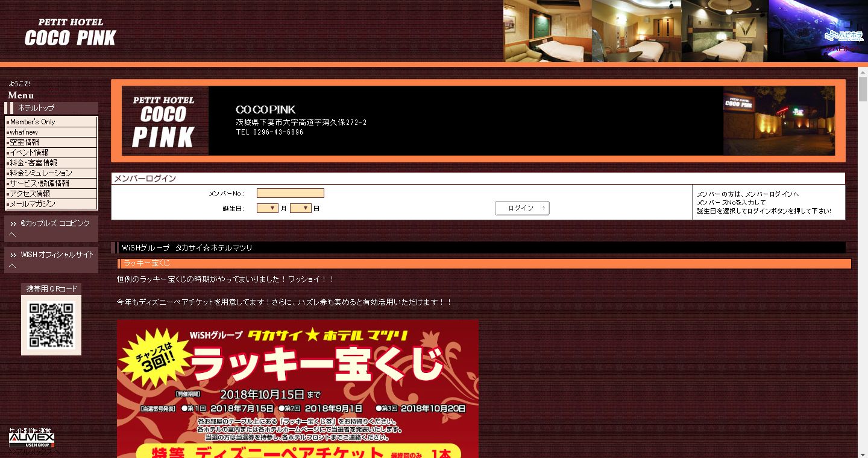Click the page vertical scrollbar thumb
868x458 pixels.
863,89
